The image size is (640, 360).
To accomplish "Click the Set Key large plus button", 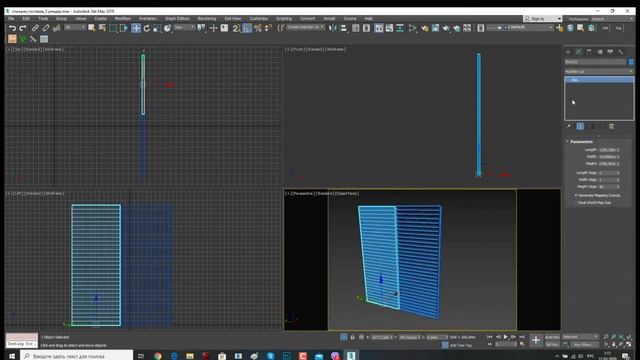I will coord(536,340).
